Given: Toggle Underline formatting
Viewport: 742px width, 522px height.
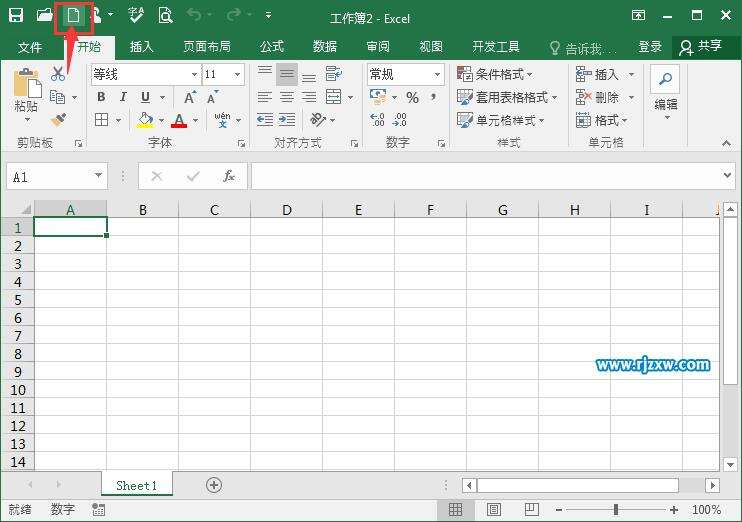Looking at the screenshot, I should pos(145,97).
